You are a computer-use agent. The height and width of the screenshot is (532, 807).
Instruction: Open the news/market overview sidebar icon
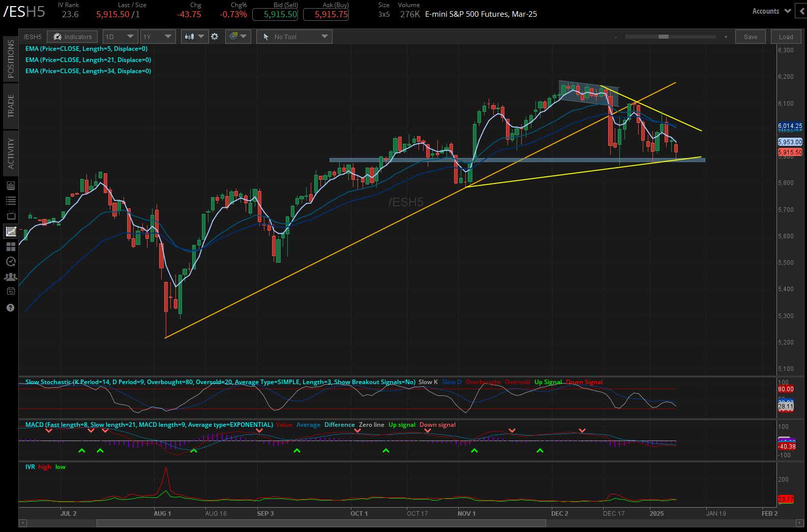pos(11,185)
